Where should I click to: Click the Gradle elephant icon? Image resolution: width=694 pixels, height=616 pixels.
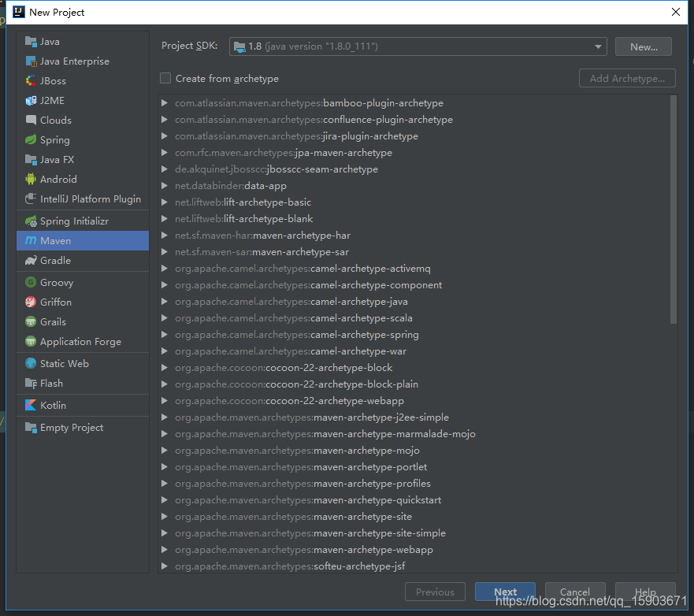click(x=31, y=261)
